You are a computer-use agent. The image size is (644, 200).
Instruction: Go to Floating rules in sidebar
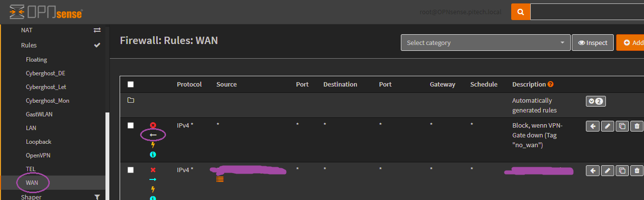pyautogui.click(x=37, y=60)
